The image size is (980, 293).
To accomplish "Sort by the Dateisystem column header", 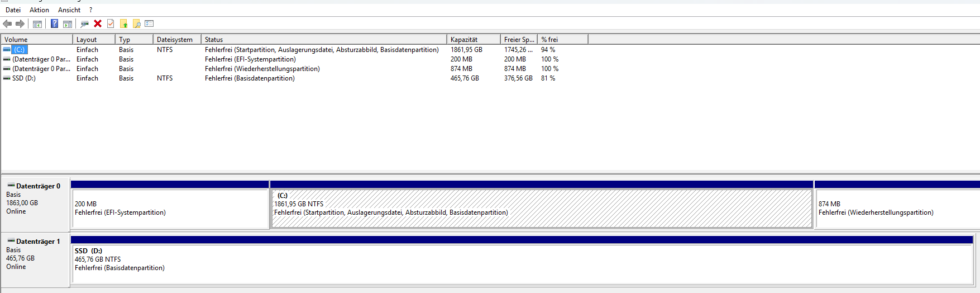I will click(x=177, y=40).
